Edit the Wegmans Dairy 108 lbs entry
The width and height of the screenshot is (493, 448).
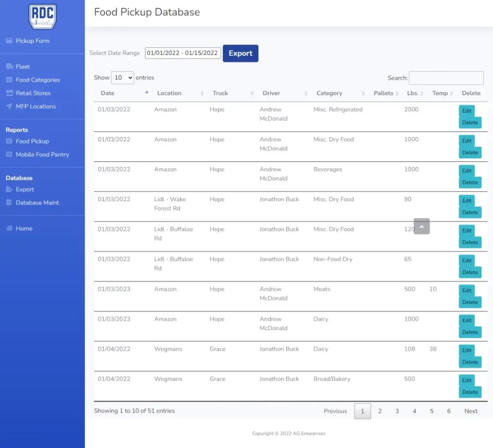[x=467, y=350]
